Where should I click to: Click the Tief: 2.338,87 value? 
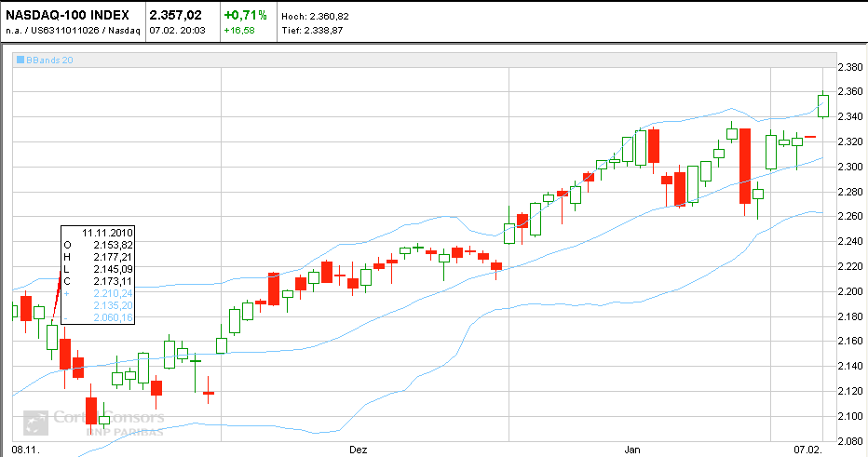tap(312, 31)
